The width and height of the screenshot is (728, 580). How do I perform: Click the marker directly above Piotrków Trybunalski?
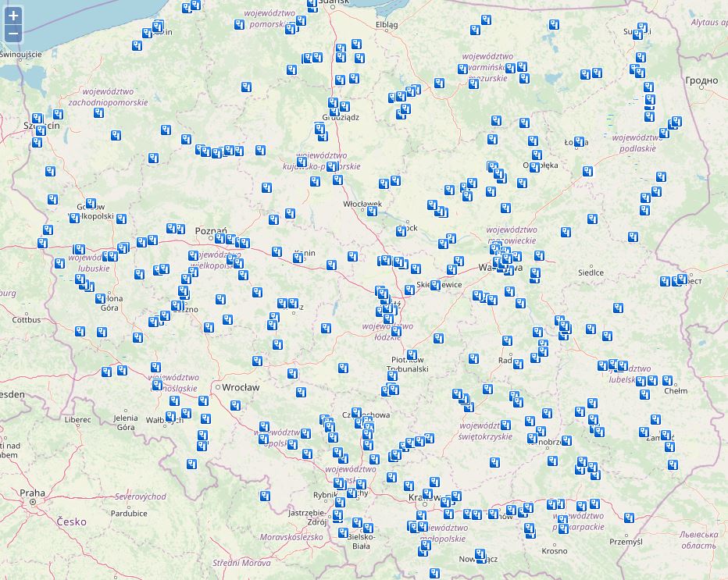(412, 355)
